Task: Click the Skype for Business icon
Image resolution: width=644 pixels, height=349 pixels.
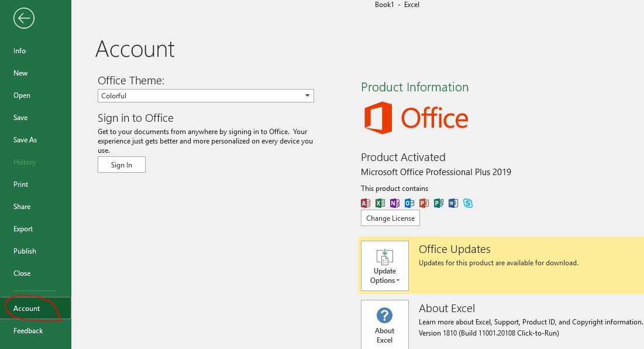Action: [468, 203]
